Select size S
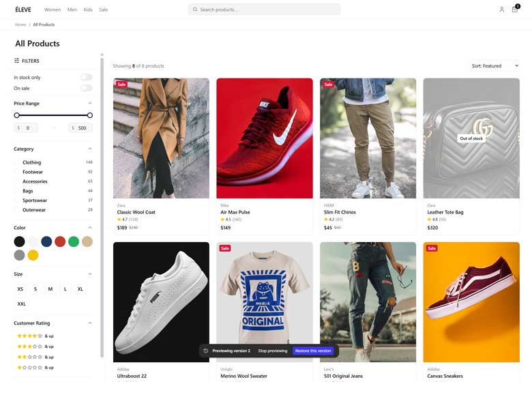The width and height of the screenshot is (532, 399). [x=35, y=289]
